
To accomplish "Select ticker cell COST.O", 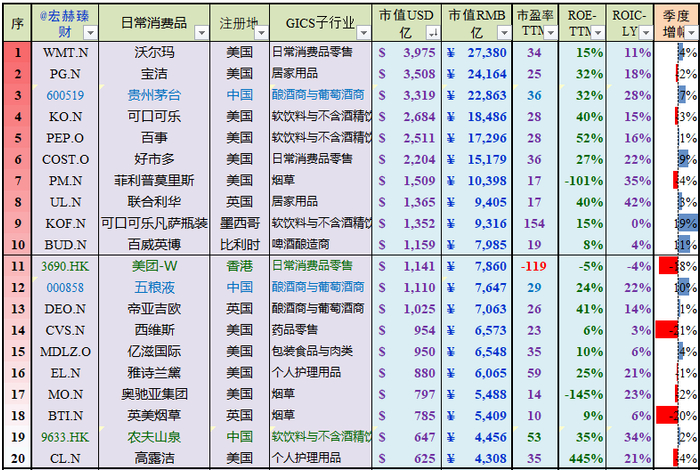I will tap(65, 159).
